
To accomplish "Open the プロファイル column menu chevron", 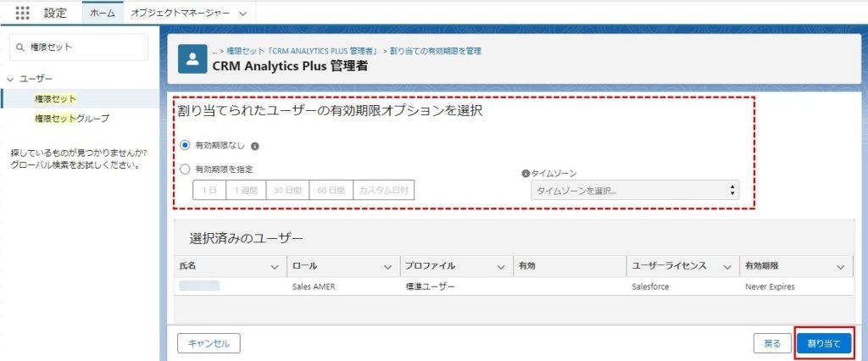I will 501,267.
